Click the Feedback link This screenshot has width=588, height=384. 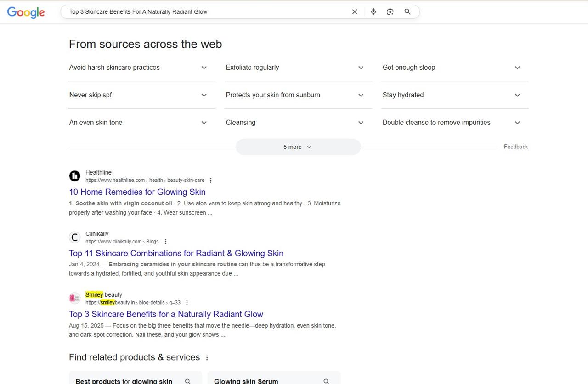coord(516,147)
